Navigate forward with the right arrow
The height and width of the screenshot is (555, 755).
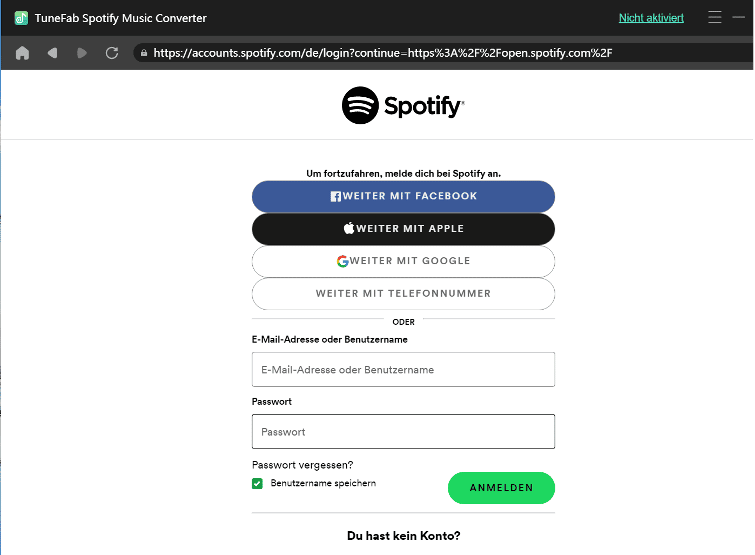tap(82, 53)
